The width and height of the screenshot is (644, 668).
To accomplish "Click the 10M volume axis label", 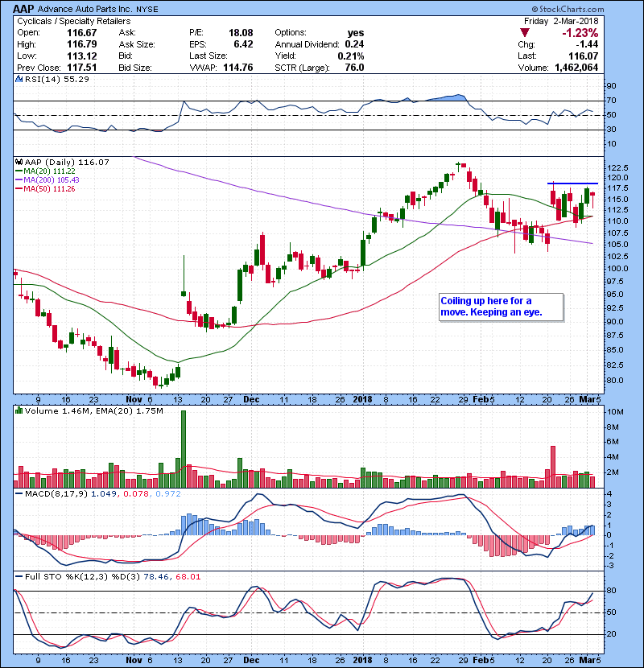I will (x=615, y=412).
